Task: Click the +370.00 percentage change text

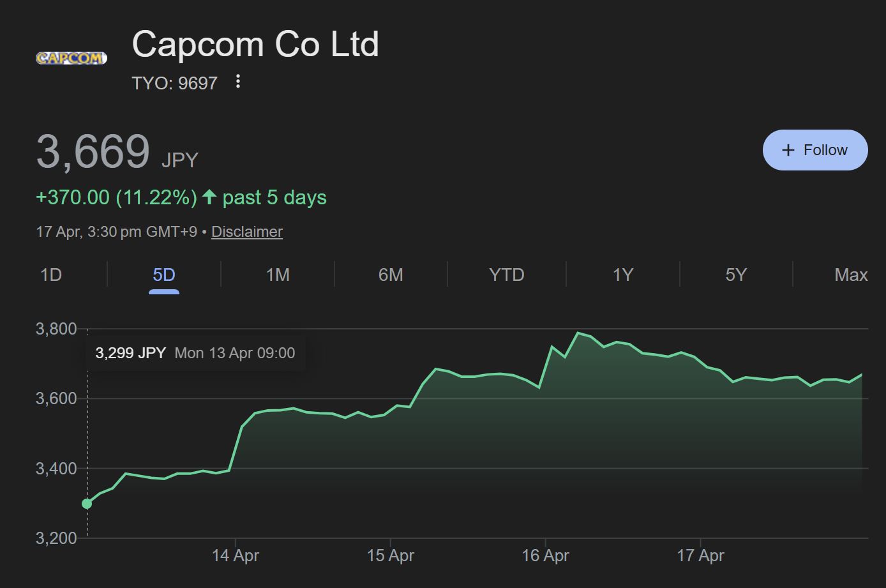Action: click(117, 197)
